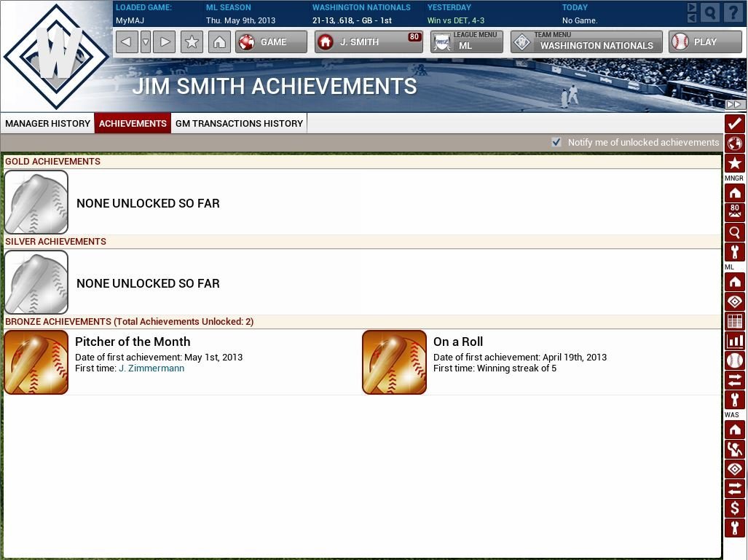Viewport: 748px width, 560px height.
Task: Select the ML schedule grid icon
Action: click(734, 321)
